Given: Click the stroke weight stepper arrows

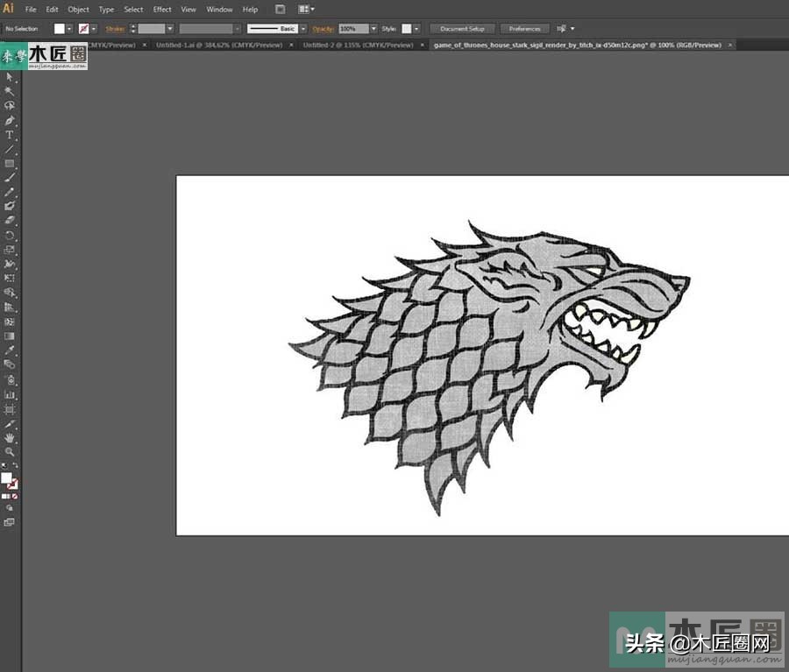Looking at the screenshot, I should 133,29.
